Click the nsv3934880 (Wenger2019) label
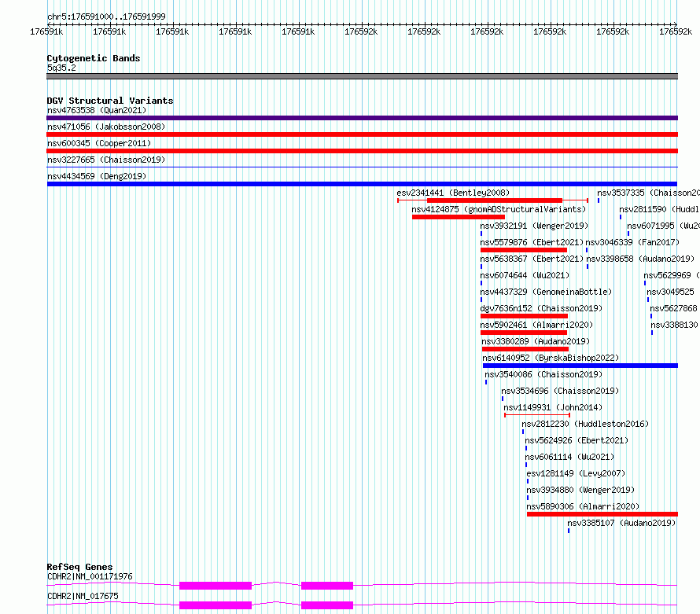The image size is (700, 614). click(580, 490)
